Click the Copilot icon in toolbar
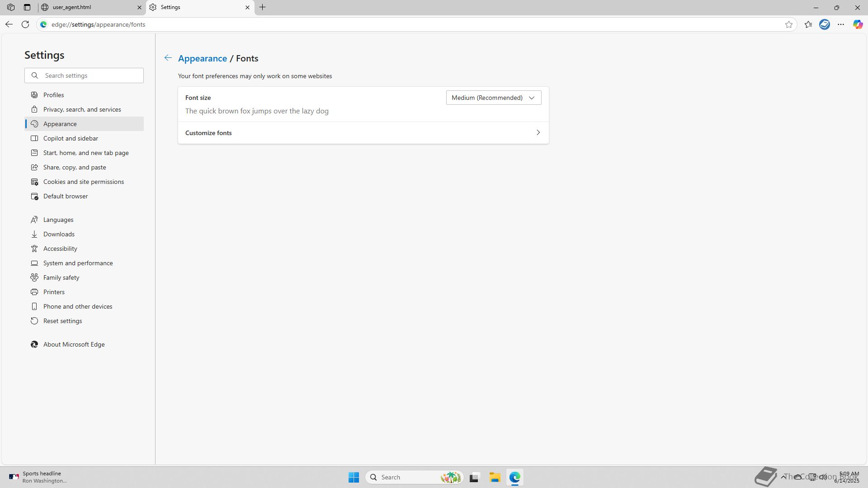Image resolution: width=868 pixels, height=488 pixels. [x=858, y=24]
